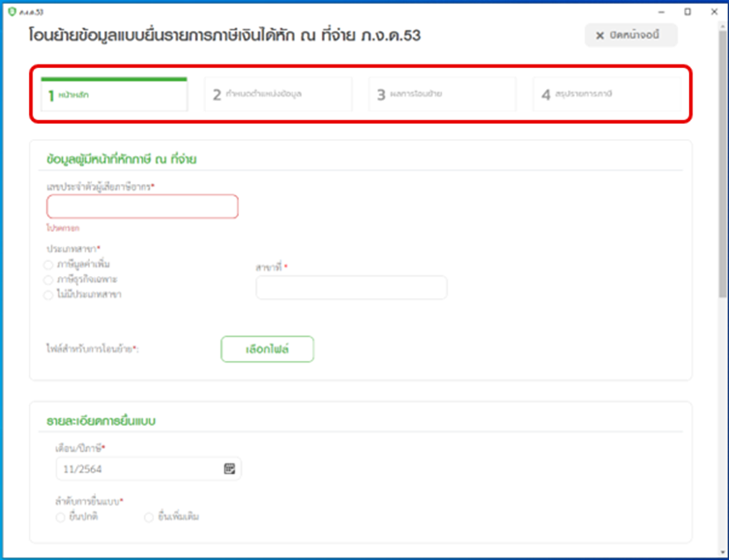Pick the ยื่นปกติ filing option
Screen dimensions: 729x560
click(60, 517)
